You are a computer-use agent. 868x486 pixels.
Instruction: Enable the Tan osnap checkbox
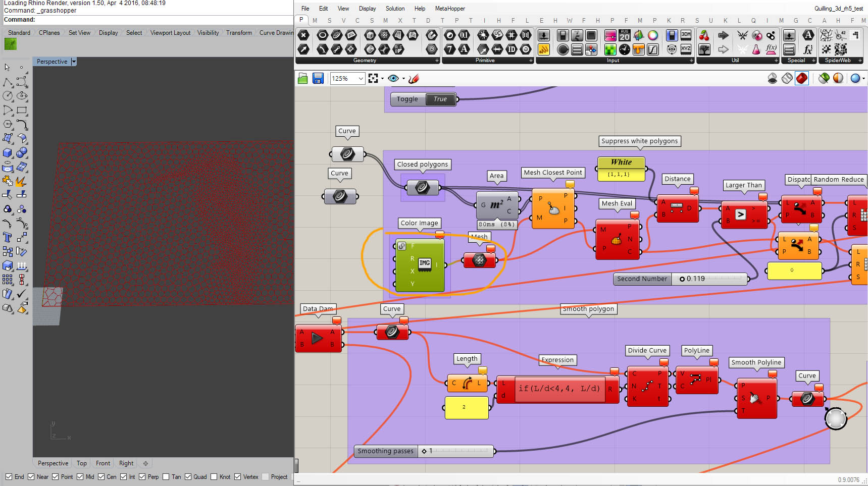point(166,477)
